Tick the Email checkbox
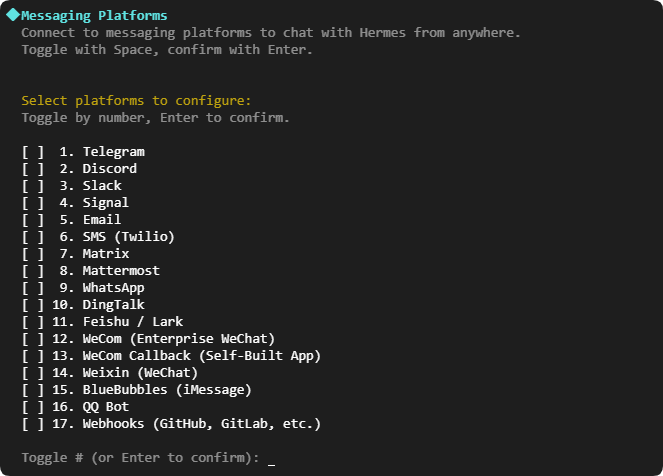The height and width of the screenshot is (476, 663). (x=33, y=220)
